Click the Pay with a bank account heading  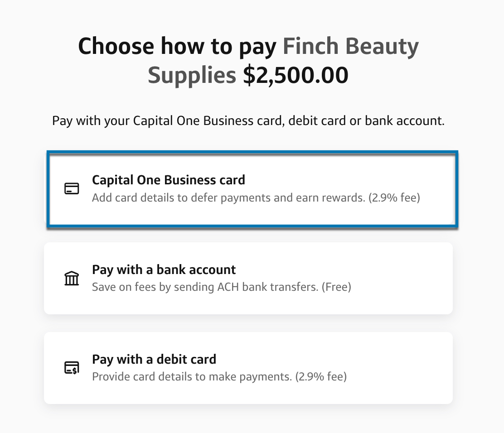(164, 269)
